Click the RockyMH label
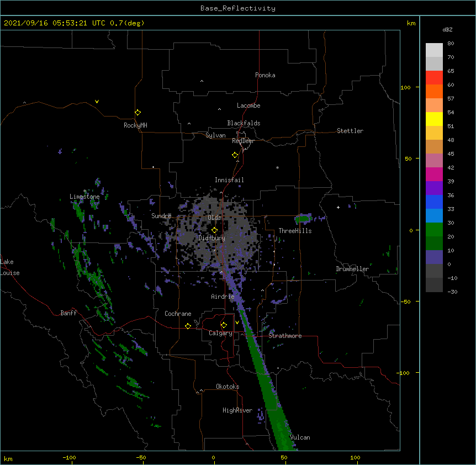Image resolution: width=476 pixels, height=465 pixels. coord(135,125)
